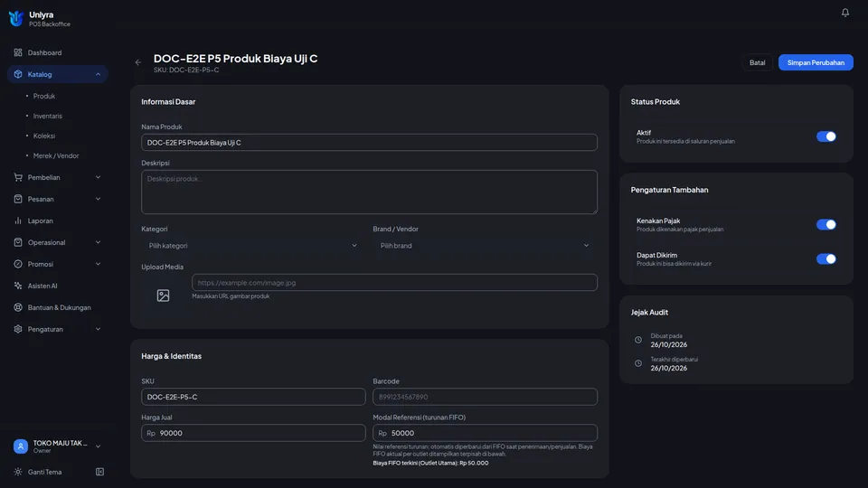Viewport: 868px width, 488px height.
Task: Open the Pilih brand dropdown
Action: point(485,246)
